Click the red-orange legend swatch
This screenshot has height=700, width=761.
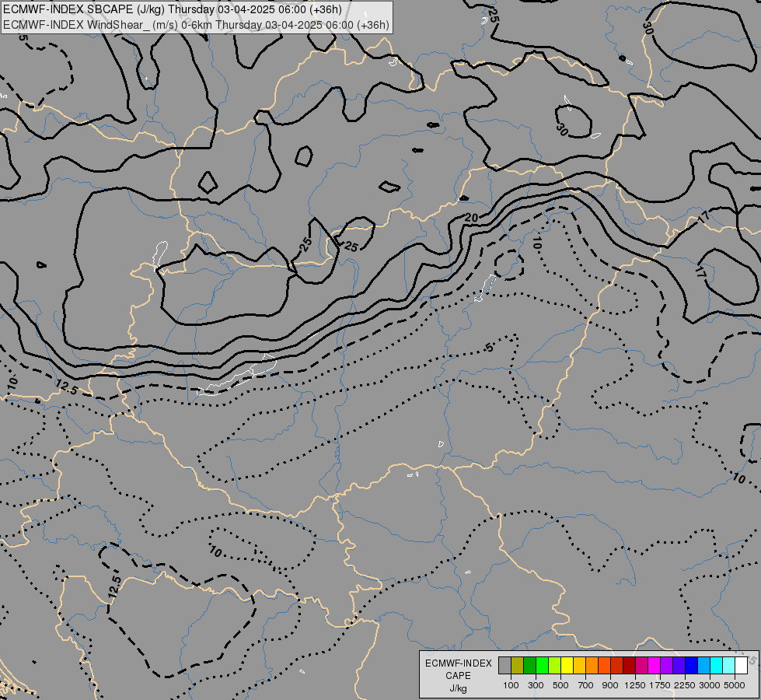[x=605, y=666]
